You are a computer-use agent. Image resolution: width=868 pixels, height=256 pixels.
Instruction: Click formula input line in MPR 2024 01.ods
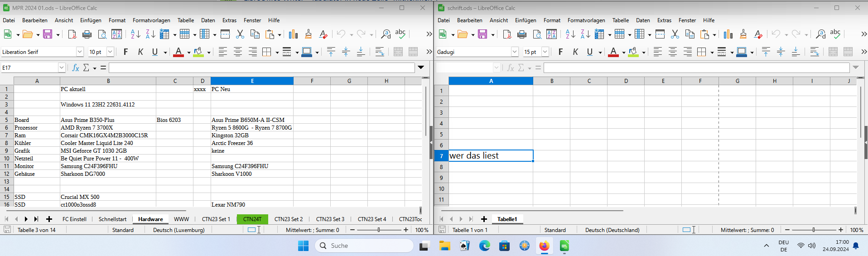pos(261,68)
